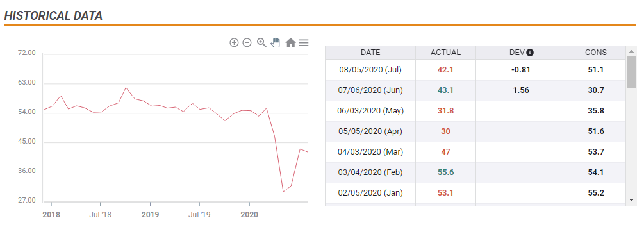Click actual value 42.1 for Jul
This screenshot has width=644, height=243.
click(x=445, y=70)
